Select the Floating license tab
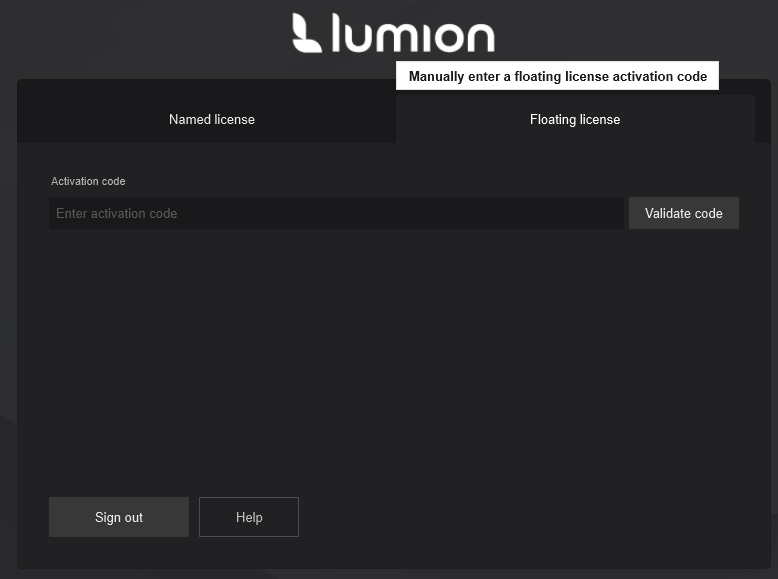Viewport: 778px width, 579px height. click(575, 119)
